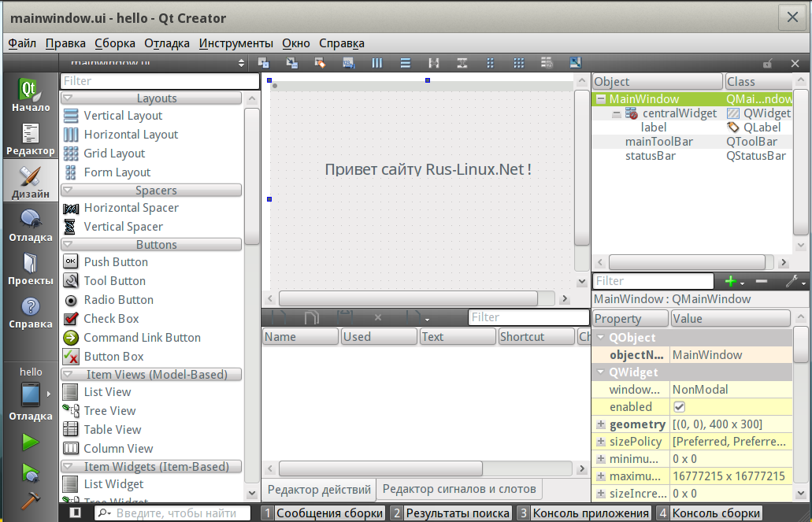
Task: Collapse the Layouts widget category
Action: click(x=68, y=98)
